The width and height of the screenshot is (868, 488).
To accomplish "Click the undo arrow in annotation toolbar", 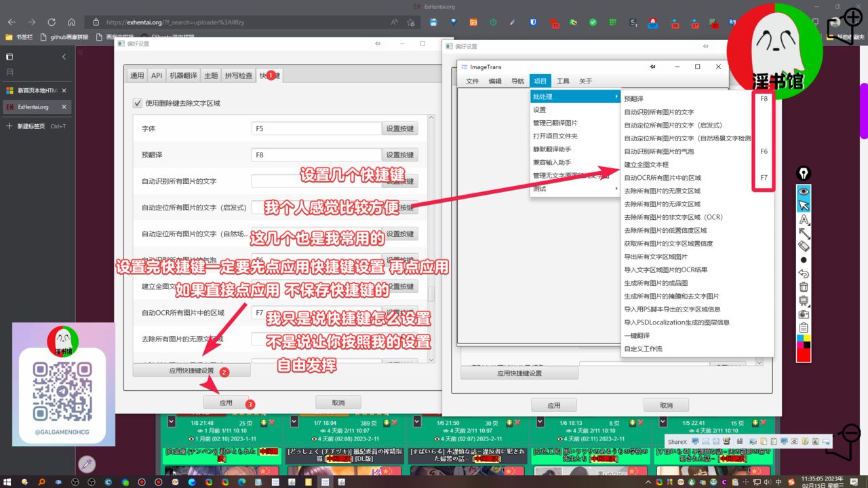I will point(804,274).
